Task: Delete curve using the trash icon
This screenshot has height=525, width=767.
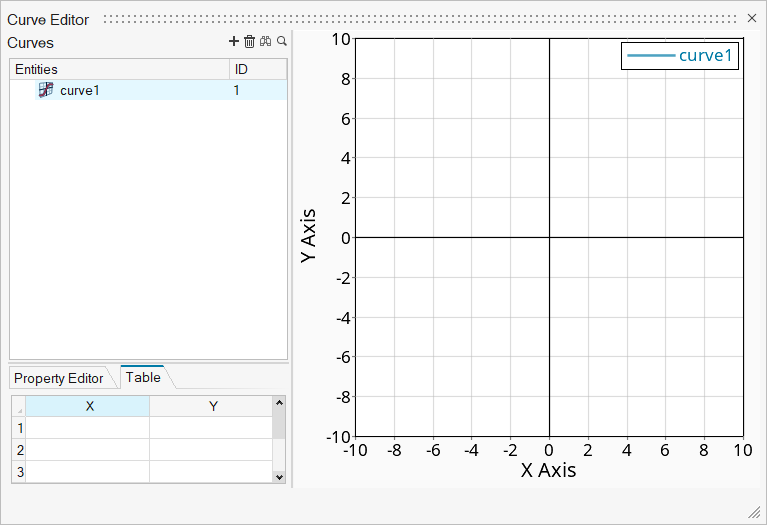Action: (250, 42)
